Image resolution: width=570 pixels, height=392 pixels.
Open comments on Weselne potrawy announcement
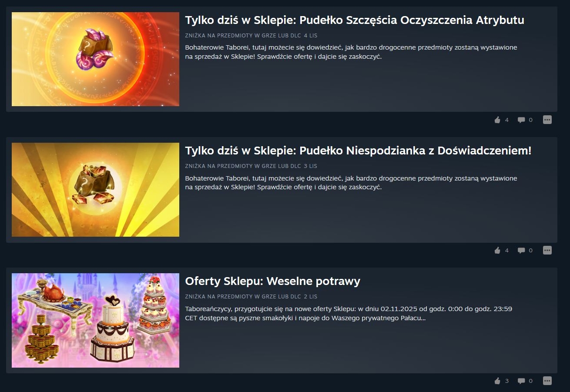(x=525, y=381)
